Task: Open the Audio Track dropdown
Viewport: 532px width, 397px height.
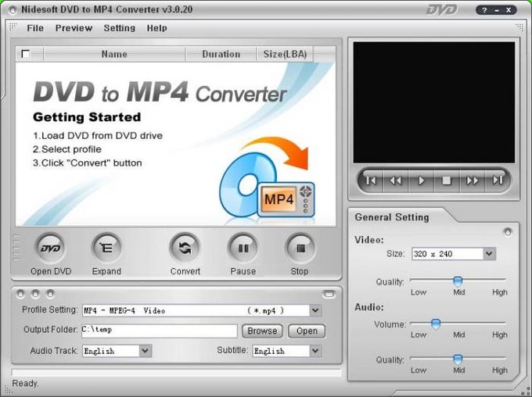Action: click(x=145, y=351)
